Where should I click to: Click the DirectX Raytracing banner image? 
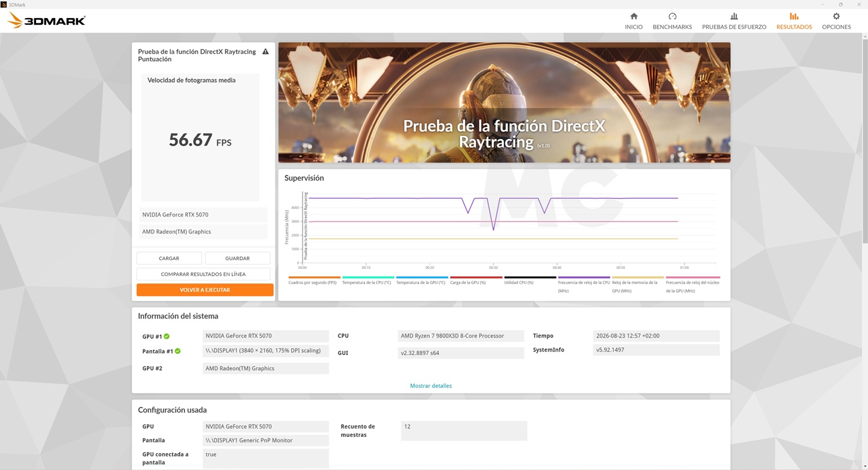504,102
